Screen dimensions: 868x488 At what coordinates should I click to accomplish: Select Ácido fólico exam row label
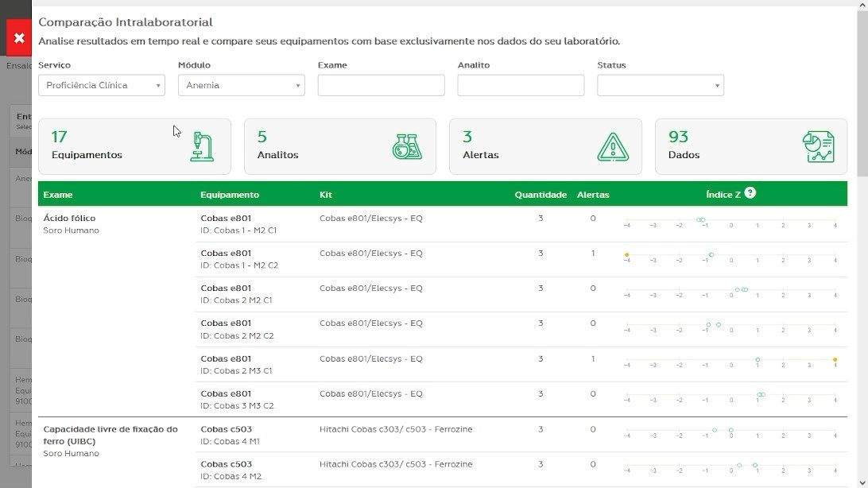[x=69, y=218]
